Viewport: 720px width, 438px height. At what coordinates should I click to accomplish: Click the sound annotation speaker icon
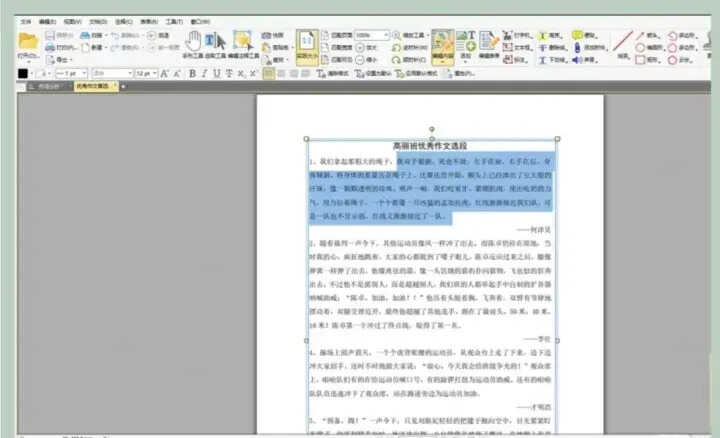click(575, 59)
